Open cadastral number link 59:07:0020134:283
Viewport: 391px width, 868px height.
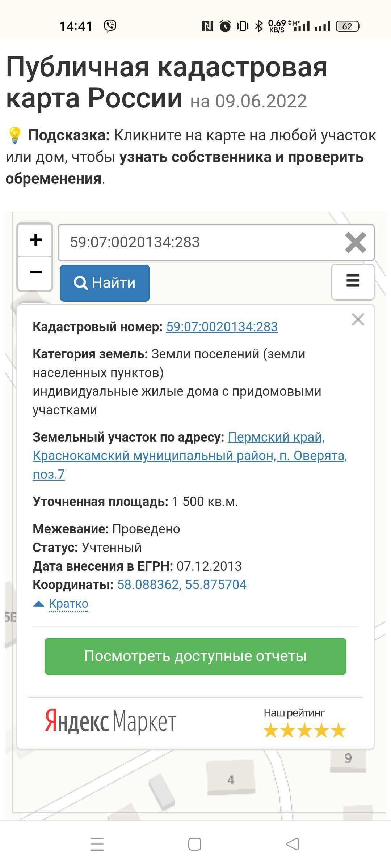[222, 327]
